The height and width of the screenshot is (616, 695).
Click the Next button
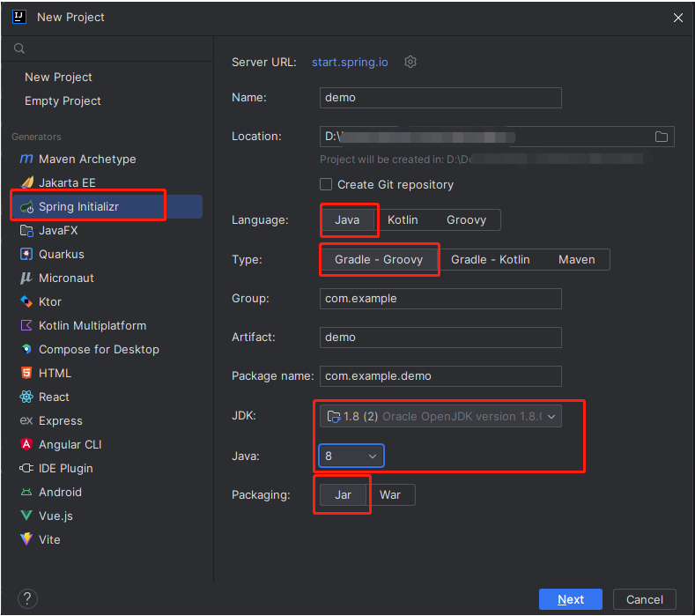pyautogui.click(x=571, y=599)
